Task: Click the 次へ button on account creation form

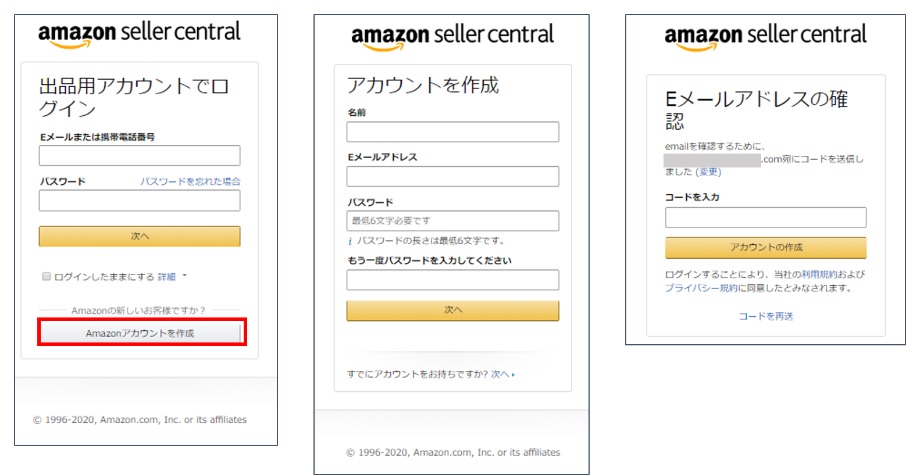Action: click(x=452, y=310)
